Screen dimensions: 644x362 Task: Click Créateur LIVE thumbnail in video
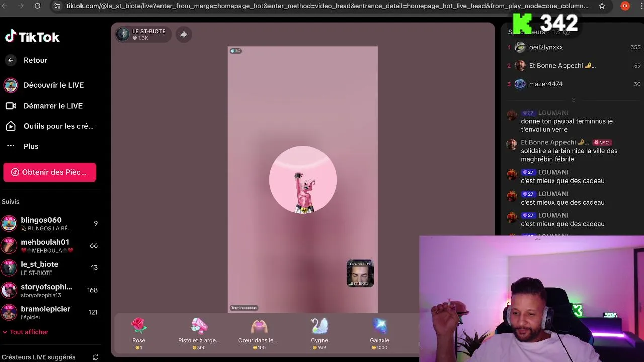(x=360, y=274)
